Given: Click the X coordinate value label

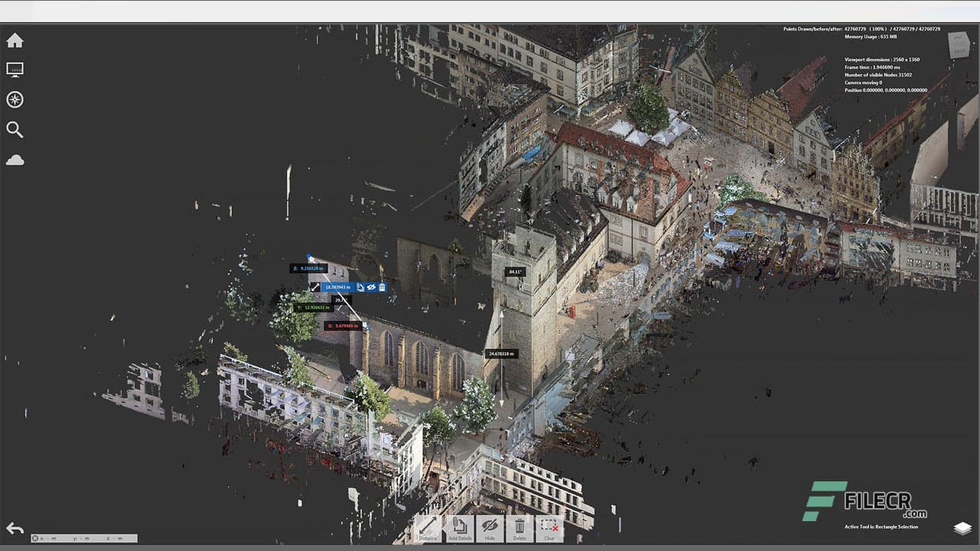Looking at the screenshot, I should pos(343,325).
